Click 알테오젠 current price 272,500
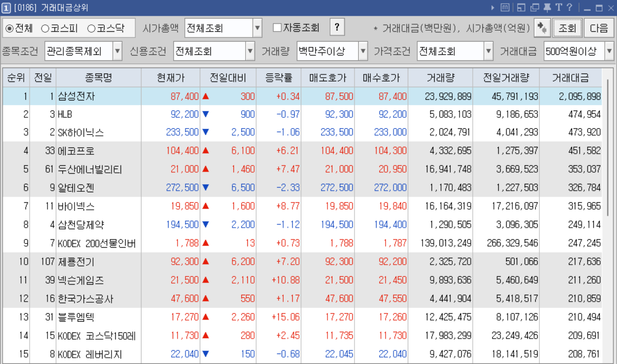The width and height of the screenshot is (617, 364). (182, 188)
